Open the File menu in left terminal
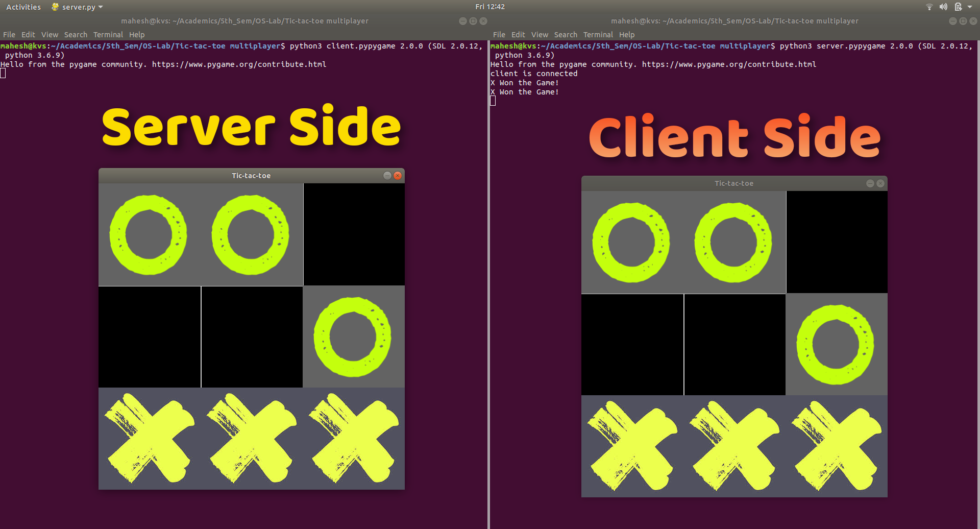Viewport: 980px width, 529px height. pyautogui.click(x=9, y=35)
